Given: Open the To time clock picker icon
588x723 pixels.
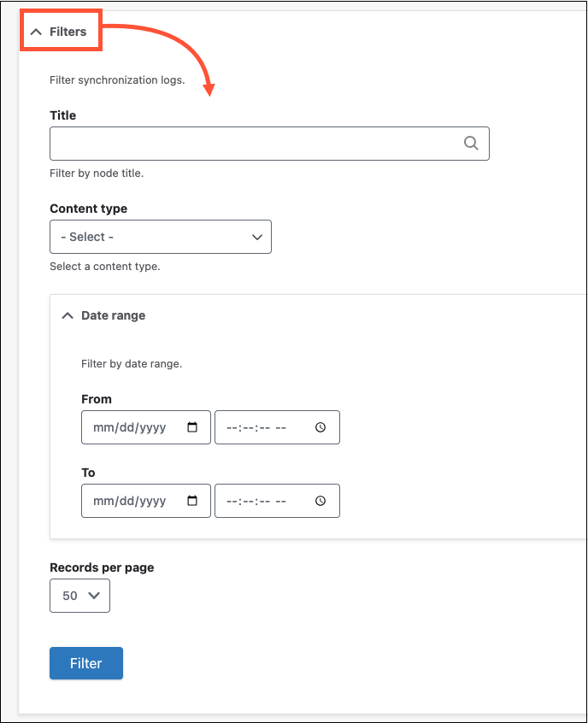Looking at the screenshot, I should pyautogui.click(x=320, y=501).
